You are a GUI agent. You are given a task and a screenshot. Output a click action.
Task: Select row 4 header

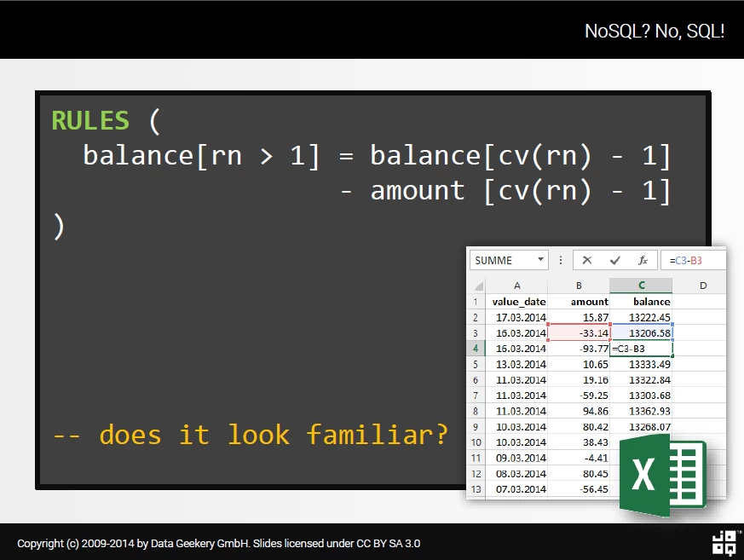[x=476, y=349]
